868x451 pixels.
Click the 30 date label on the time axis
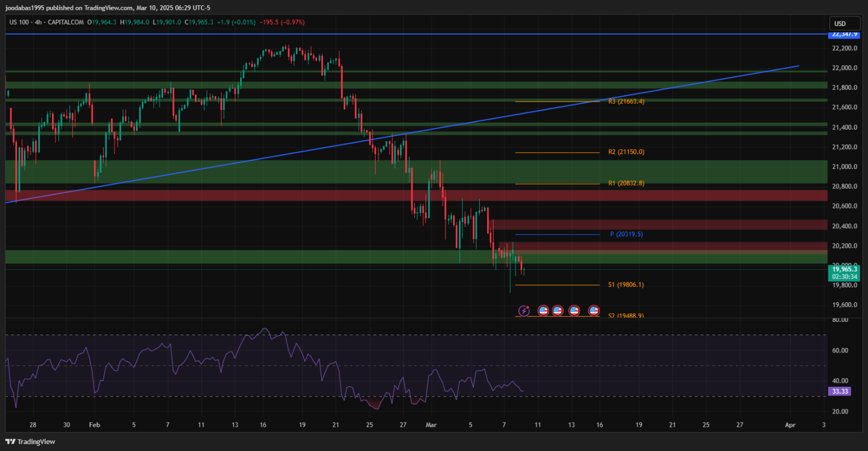(67, 425)
